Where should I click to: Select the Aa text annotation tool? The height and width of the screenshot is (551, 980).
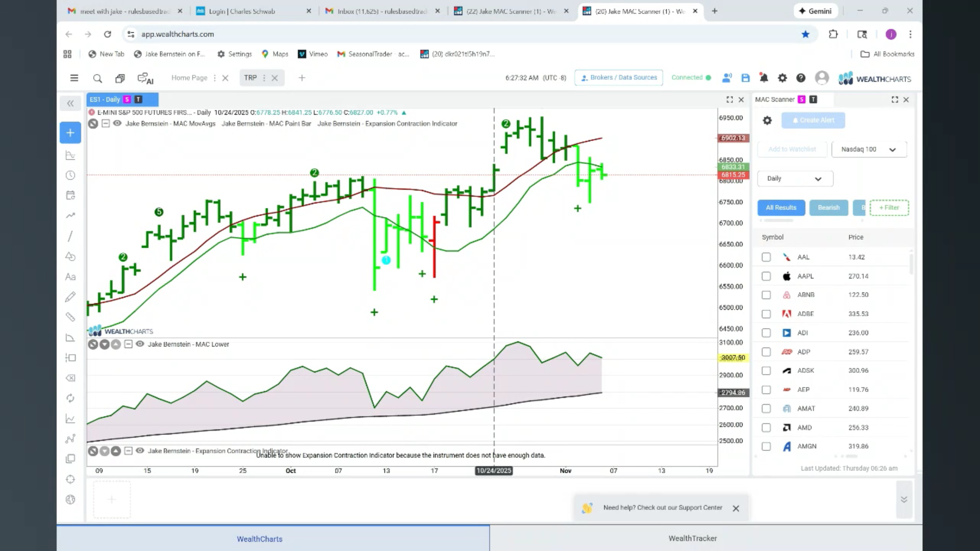tap(70, 277)
